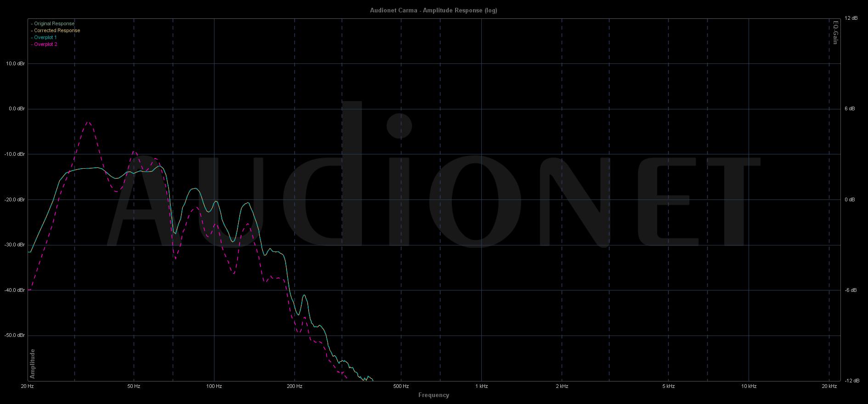Click the 12 dB EQ gain tick label
The height and width of the screenshot is (404, 868).
pos(851,18)
